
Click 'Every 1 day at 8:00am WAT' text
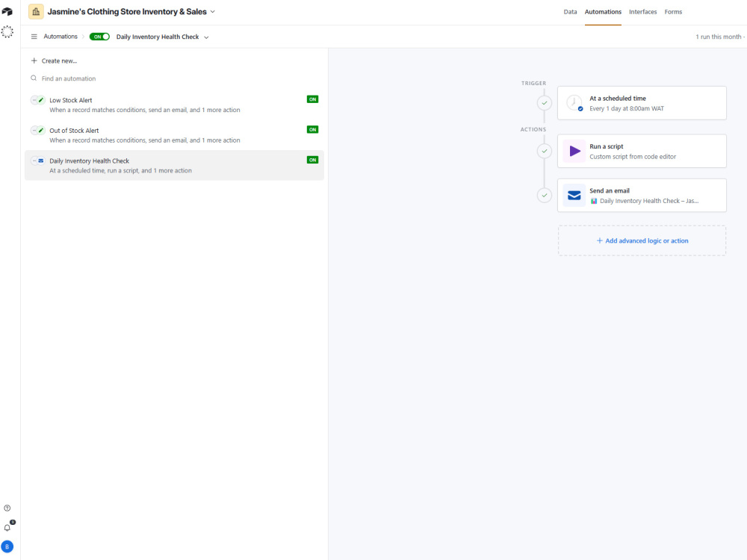click(x=627, y=108)
